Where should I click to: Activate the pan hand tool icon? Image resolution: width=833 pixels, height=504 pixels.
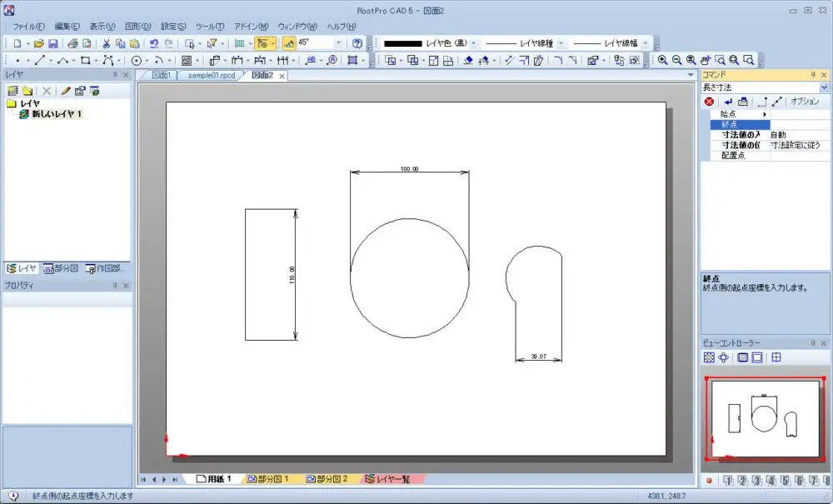pos(705,60)
